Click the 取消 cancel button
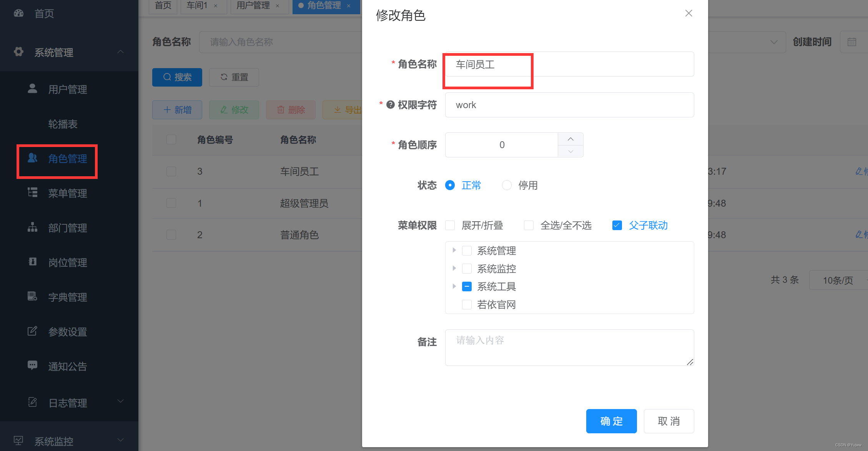The width and height of the screenshot is (868, 451). [x=668, y=421]
